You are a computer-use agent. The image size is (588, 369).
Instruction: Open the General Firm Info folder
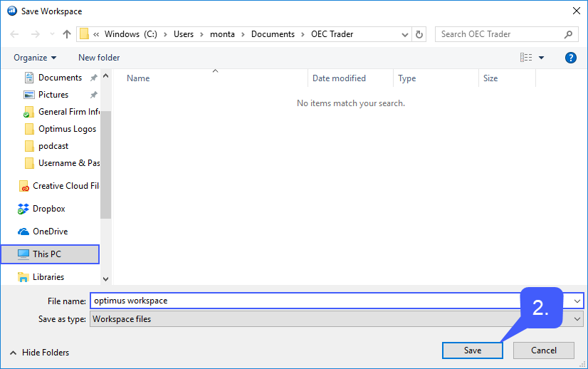point(68,112)
